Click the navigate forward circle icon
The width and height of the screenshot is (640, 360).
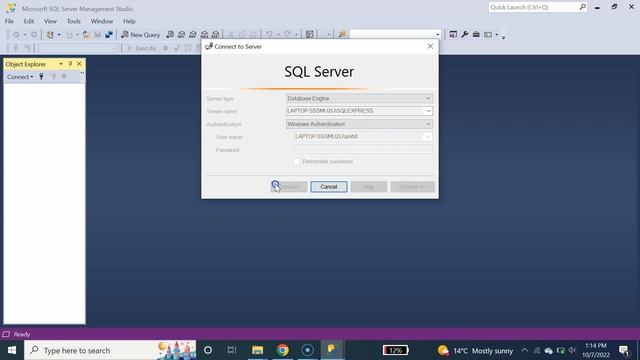tap(34, 35)
